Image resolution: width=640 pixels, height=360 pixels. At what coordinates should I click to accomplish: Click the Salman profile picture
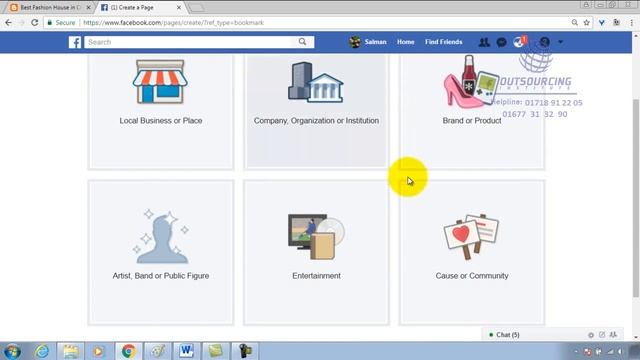(355, 42)
